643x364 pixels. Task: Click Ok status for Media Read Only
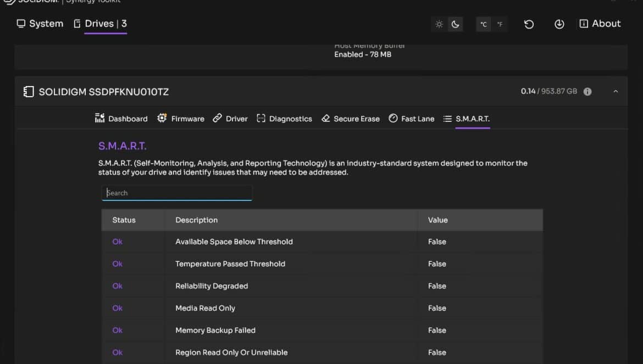(117, 309)
